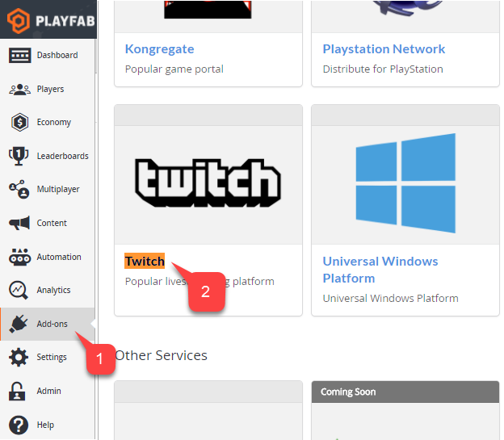Open Dashboard from the sidebar menu
The image size is (504, 440).
pos(57,55)
